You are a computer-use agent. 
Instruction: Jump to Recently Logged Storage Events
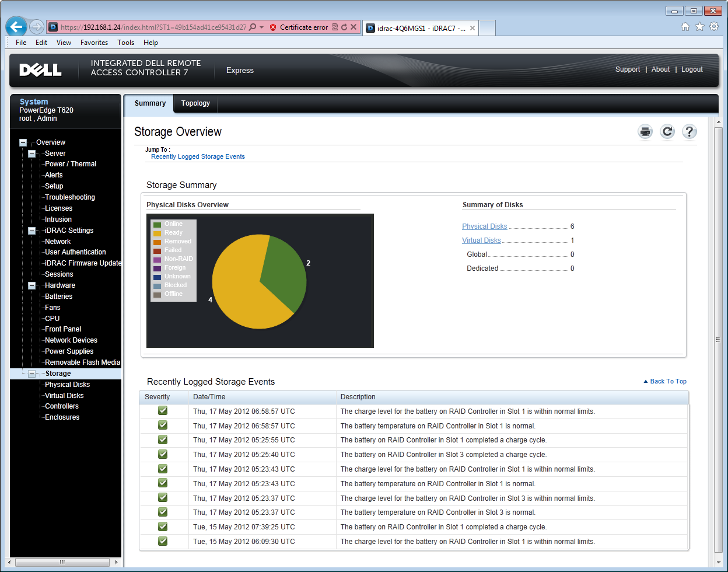(x=198, y=156)
